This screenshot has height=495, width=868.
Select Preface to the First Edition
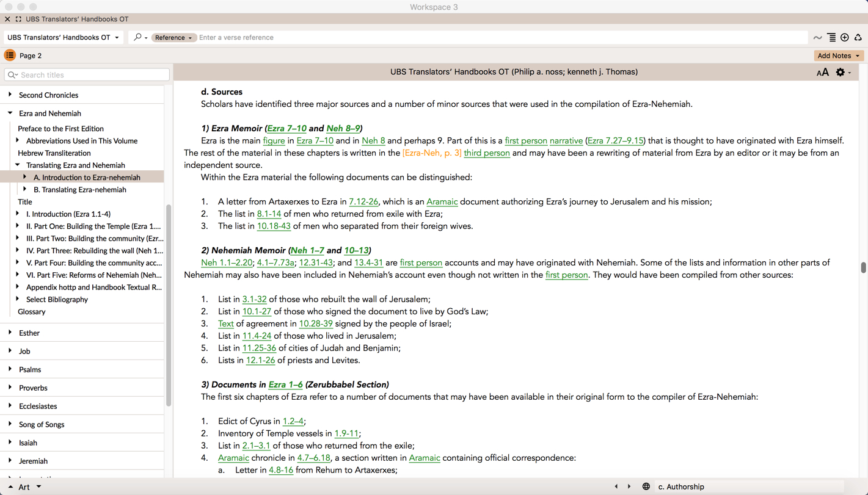pyautogui.click(x=60, y=129)
